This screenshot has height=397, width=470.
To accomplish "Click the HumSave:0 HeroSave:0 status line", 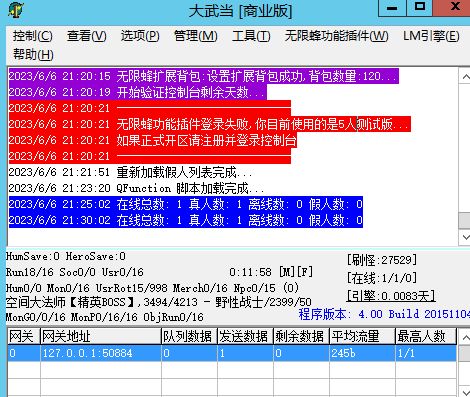I will click(66, 256).
